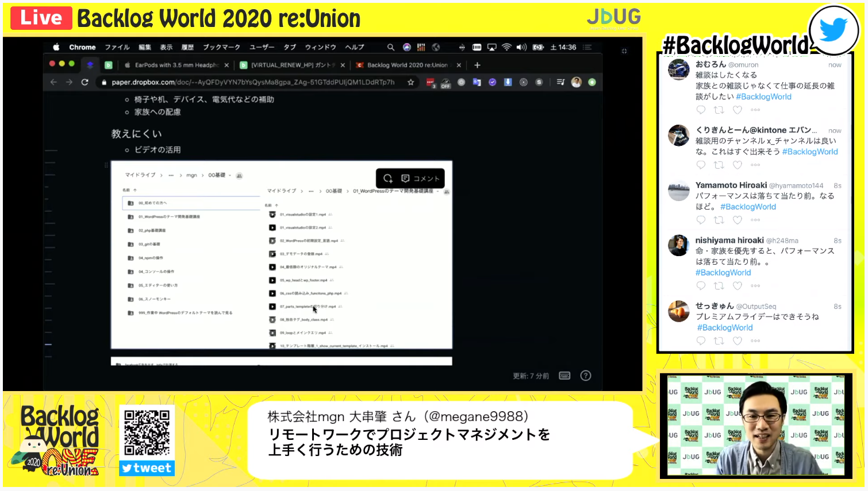Reply to nishiyama hiroaki's tweet
The image size is (868, 491).
pos(701,286)
